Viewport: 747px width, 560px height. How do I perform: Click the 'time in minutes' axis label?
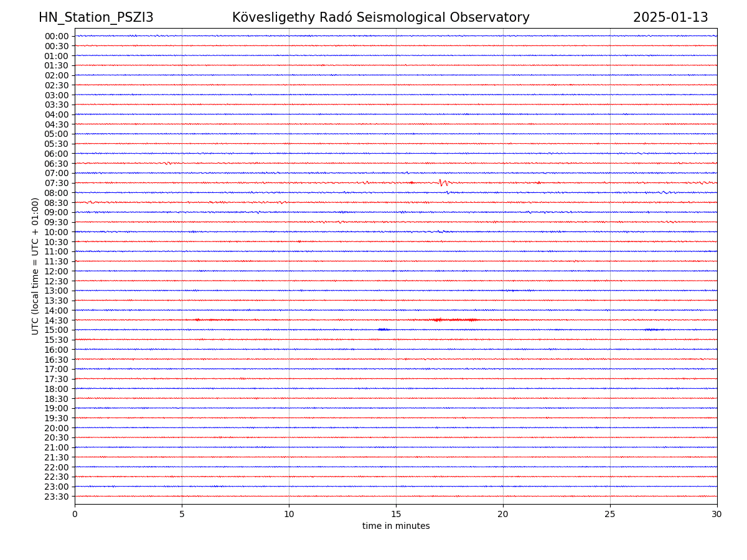click(396, 526)
